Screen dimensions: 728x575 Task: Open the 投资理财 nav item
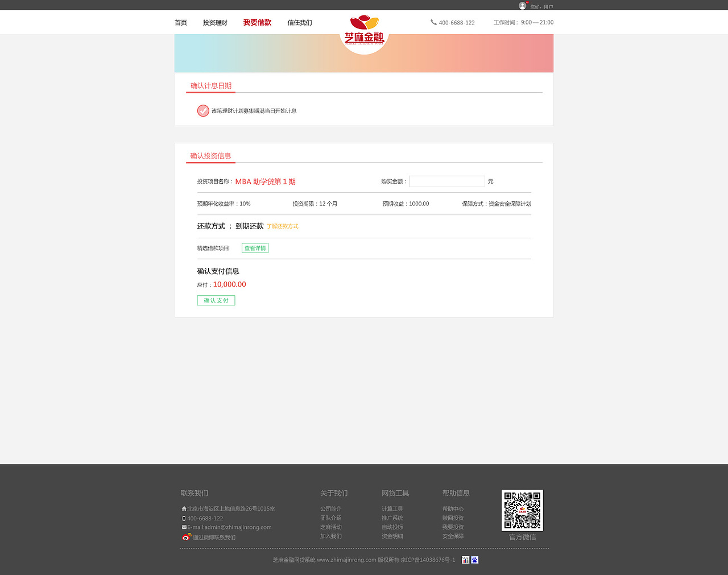(215, 23)
